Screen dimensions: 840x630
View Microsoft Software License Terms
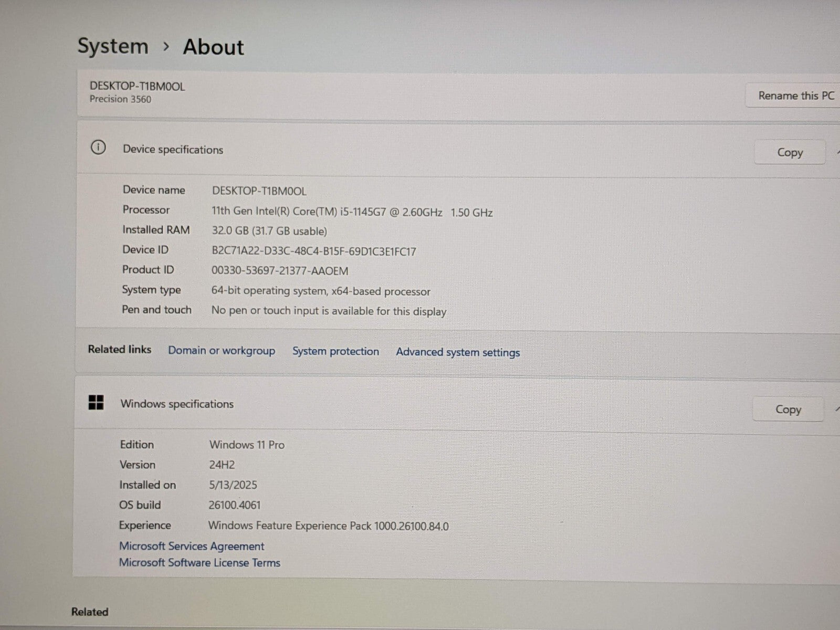(199, 563)
